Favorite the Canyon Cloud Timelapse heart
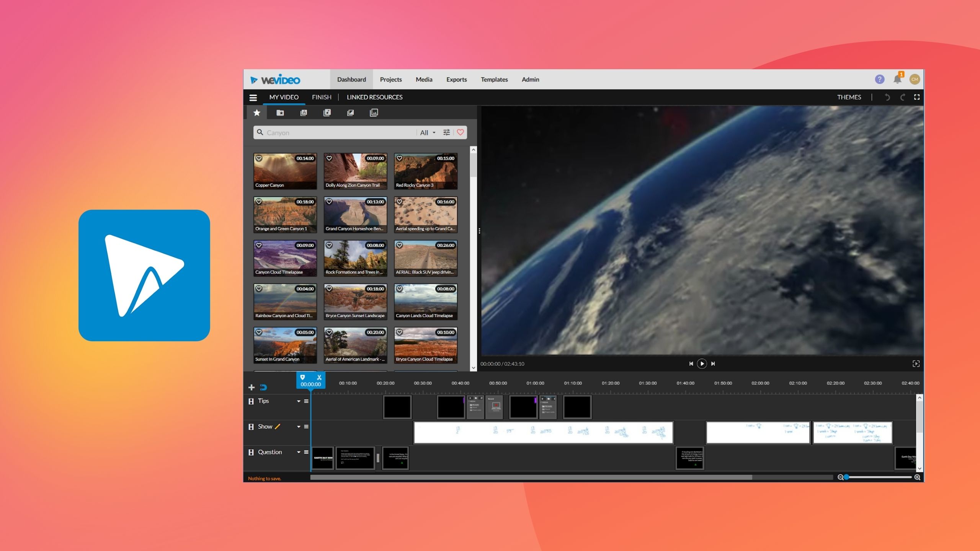 [259, 245]
